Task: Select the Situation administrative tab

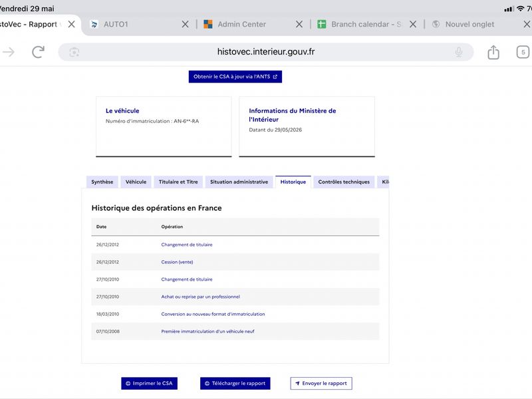Action: [239, 182]
